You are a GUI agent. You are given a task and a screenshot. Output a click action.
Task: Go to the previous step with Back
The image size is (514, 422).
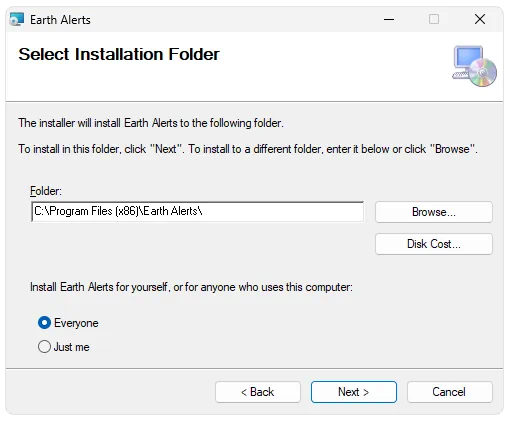[x=258, y=392]
